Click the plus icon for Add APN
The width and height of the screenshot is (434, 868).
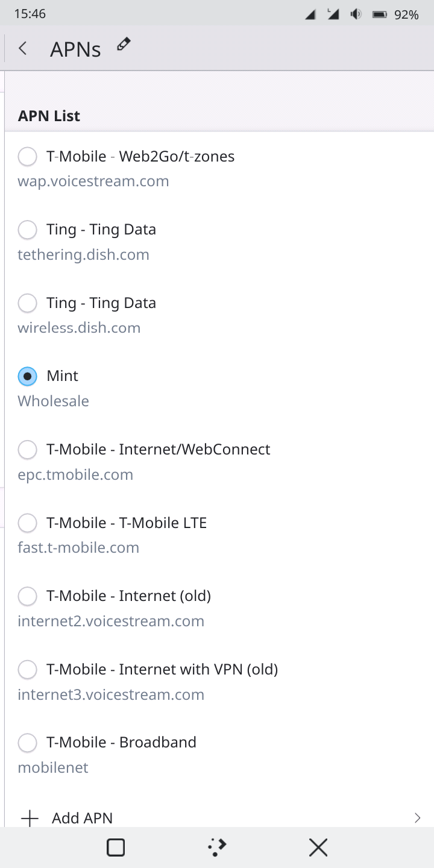coord(30,818)
